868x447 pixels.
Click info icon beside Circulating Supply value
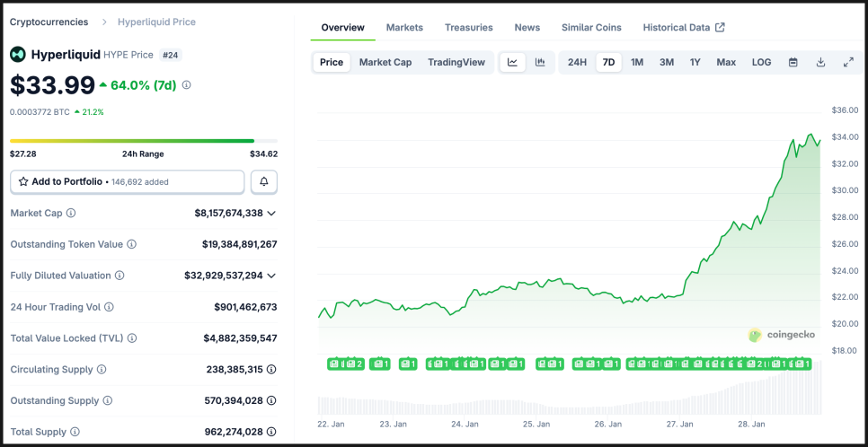coord(271,369)
